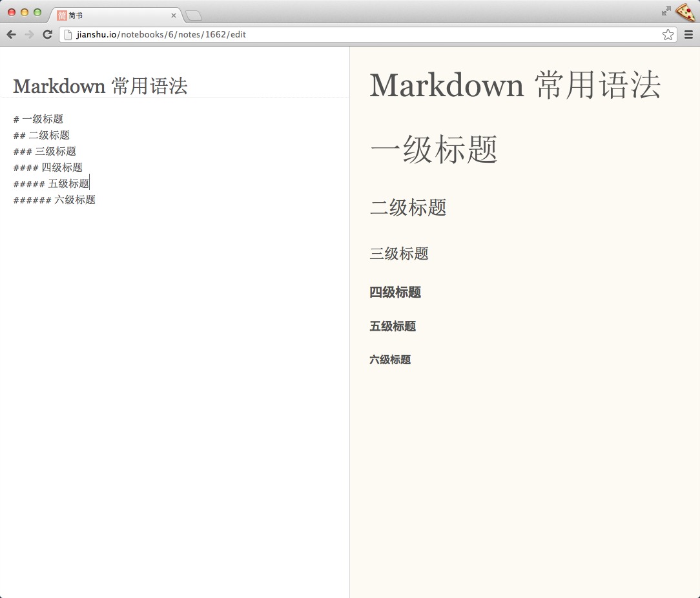700x598 pixels.
Task: Click the editor title Markdown 常用语法
Action: [100, 86]
